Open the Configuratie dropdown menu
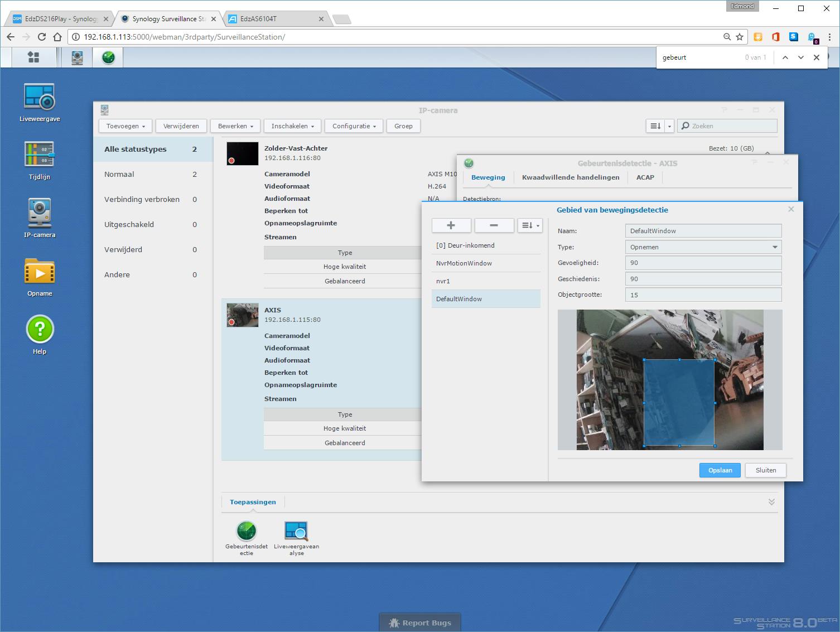The height and width of the screenshot is (632, 840). tap(354, 126)
